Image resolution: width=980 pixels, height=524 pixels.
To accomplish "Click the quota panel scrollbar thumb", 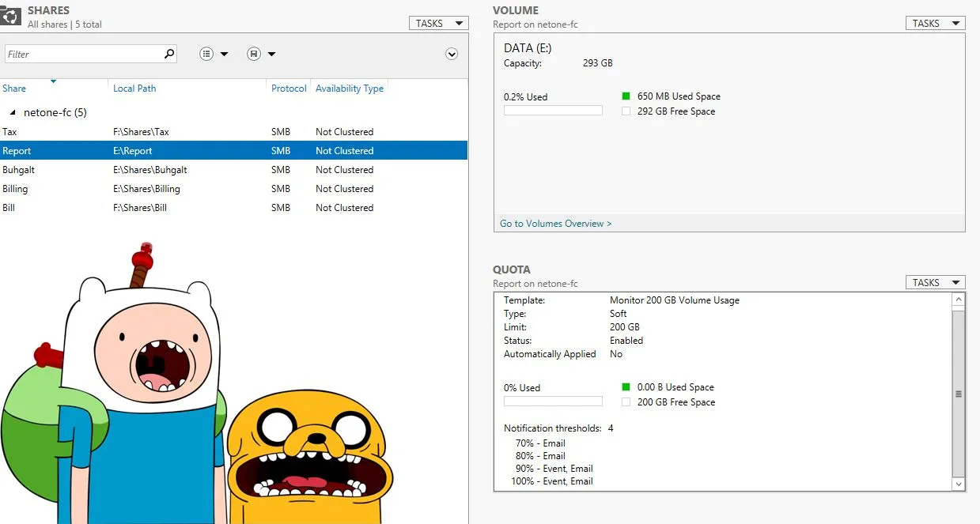I will 959,393.
